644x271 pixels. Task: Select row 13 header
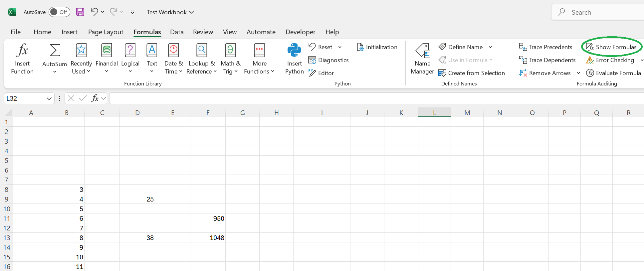coord(7,238)
